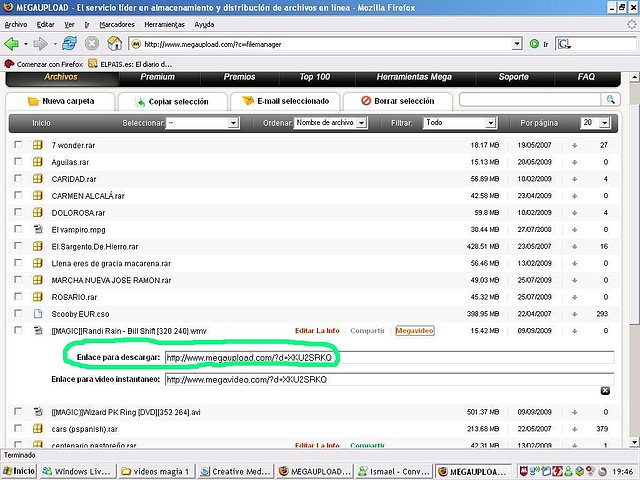Click archive icon of DOLOROSA.rar
This screenshot has width=640, height=480.
(x=38, y=212)
